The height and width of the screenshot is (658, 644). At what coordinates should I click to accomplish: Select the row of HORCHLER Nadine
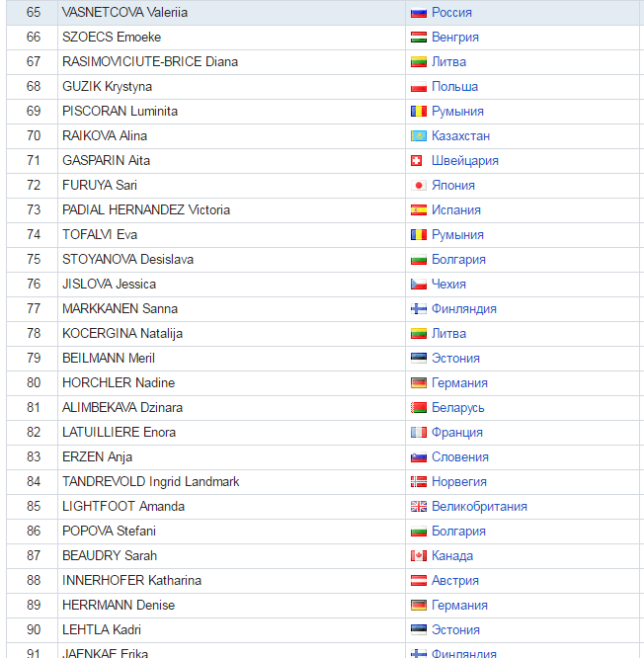323,383
